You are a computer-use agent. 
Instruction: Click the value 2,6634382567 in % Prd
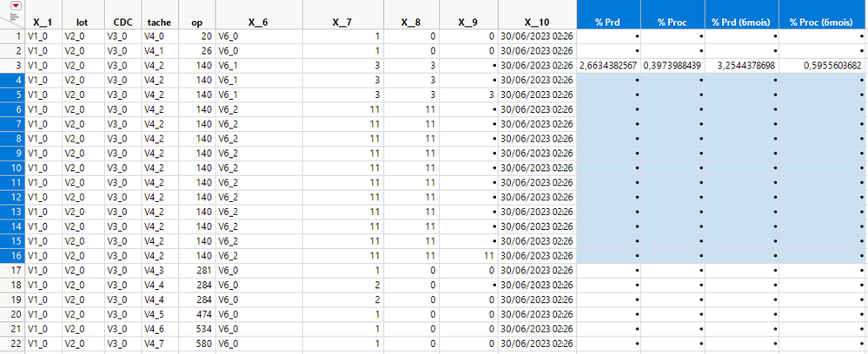[x=609, y=66]
